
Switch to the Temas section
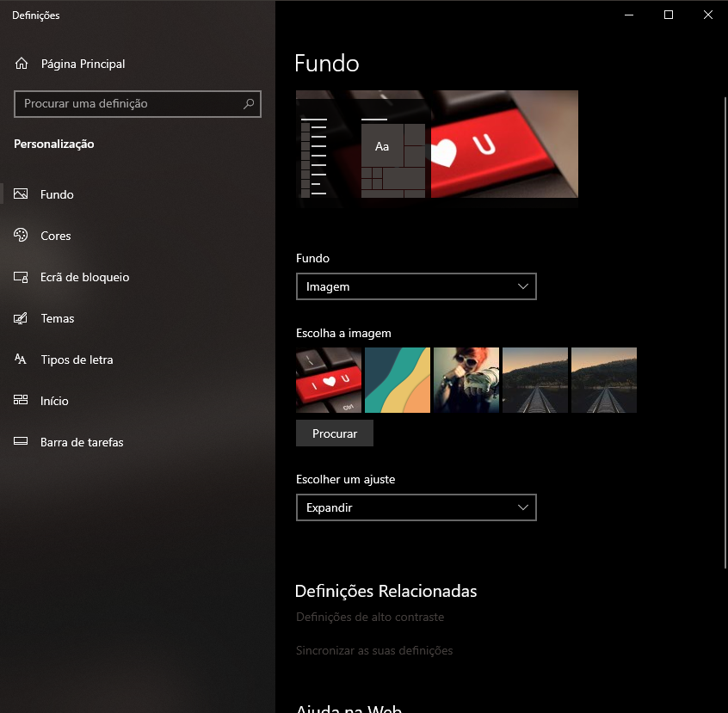(x=57, y=318)
